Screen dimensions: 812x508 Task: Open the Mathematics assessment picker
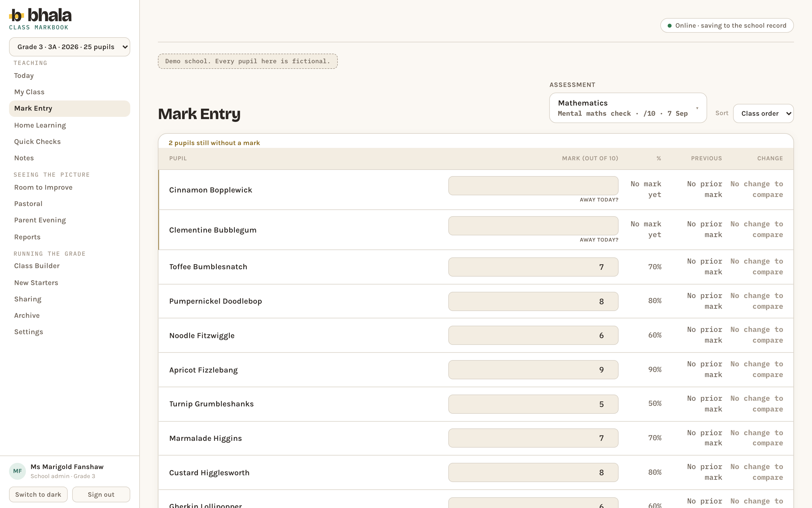pyautogui.click(x=628, y=108)
